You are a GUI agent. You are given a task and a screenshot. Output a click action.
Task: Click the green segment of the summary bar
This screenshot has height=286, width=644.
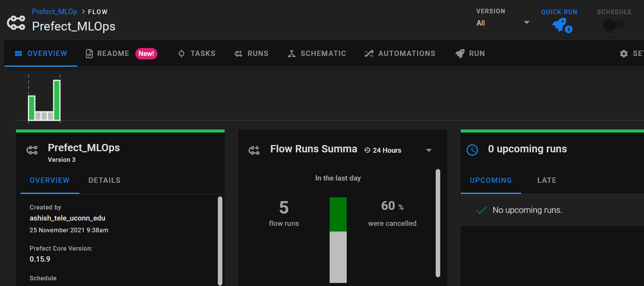click(x=338, y=214)
